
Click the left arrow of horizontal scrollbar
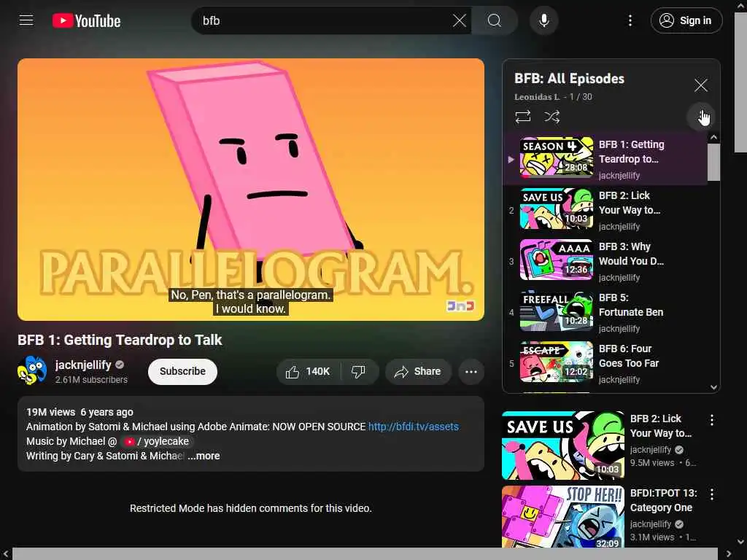(x=5, y=554)
